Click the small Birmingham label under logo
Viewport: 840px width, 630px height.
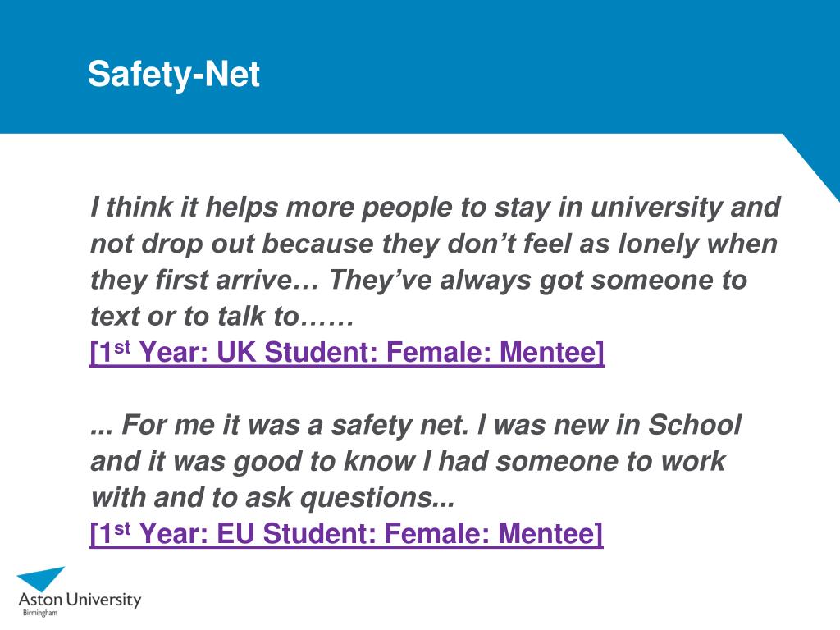39,613
